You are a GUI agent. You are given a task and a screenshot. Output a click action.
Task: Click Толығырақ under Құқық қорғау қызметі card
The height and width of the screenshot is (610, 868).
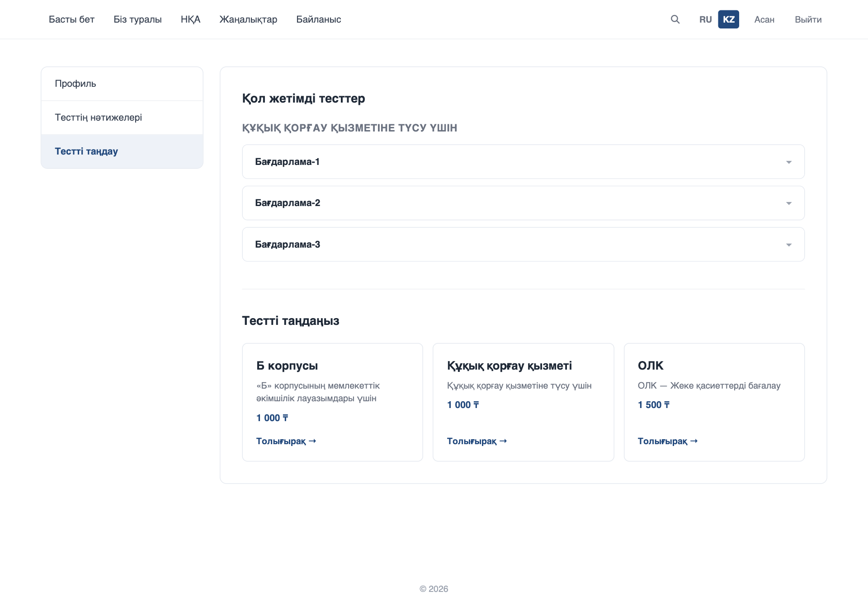pyautogui.click(x=477, y=441)
